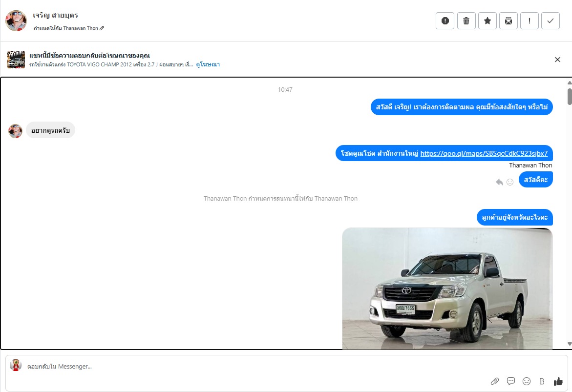Image resolution: width=572 pixels, height=392 pixels.
Task: Click the chat scrollbar down arrow
Action: [569, 344]
